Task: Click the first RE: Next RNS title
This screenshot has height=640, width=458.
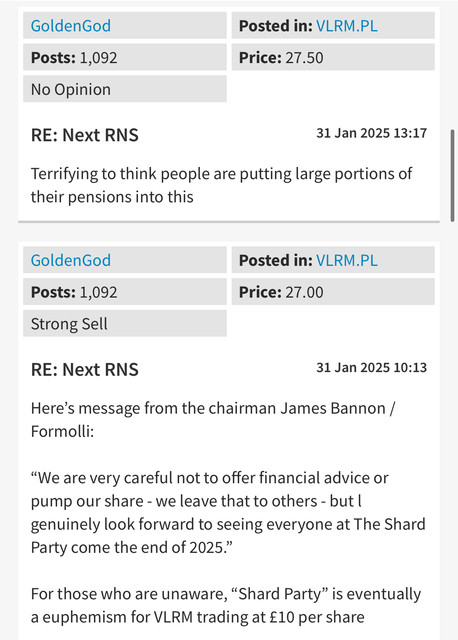Action: click(x=85, y=135)
